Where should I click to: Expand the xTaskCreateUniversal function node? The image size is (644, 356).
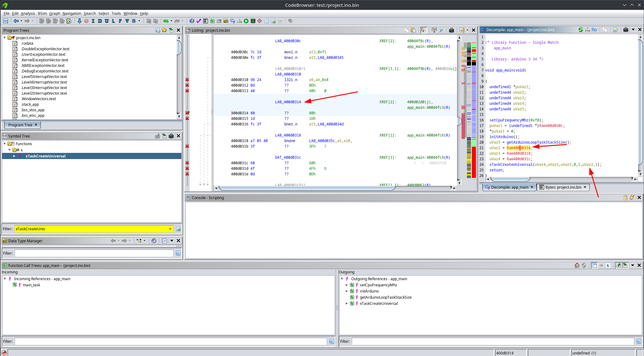point(14,156)
